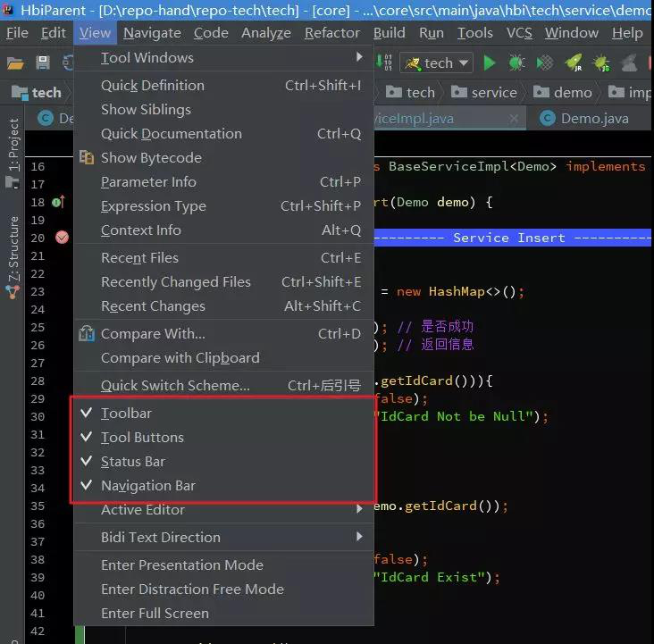This screenshot has width=654, height=644.
Task: Hide the Navigation Bar via checkbox item
Action: 147,486
